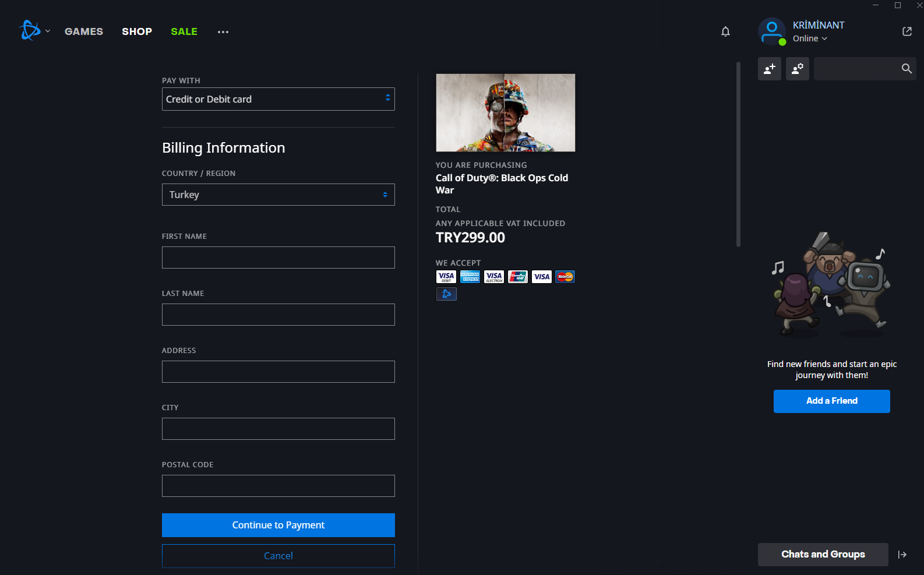Focus the Address field
The height and width of the screenshot is (575, 924).
[x=278, y=372]
